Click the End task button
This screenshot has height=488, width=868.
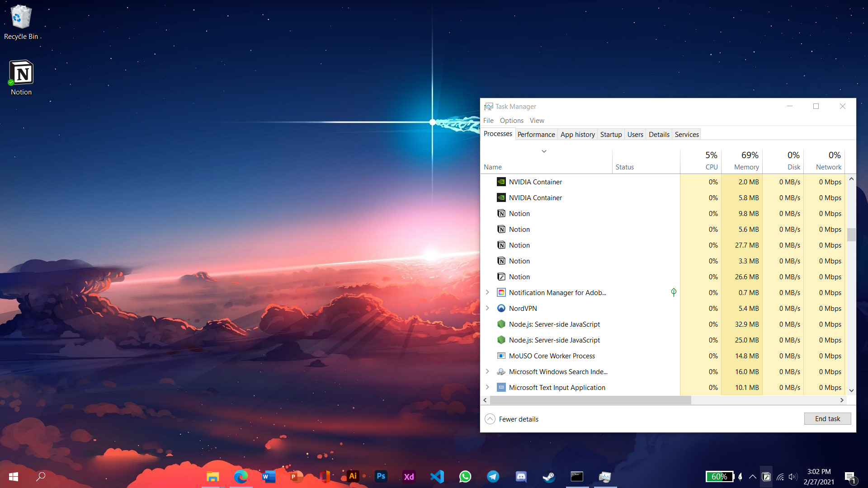click(827, 419)
